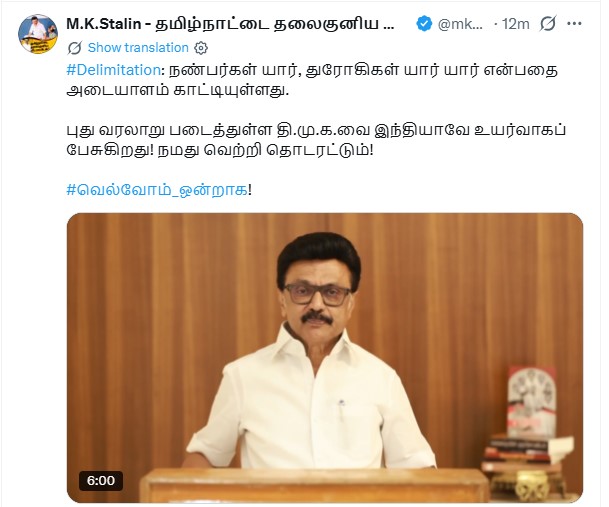The width and height of the screenshot is (609, 507).
Task: Click the translate icon before Show translation
Action: [x=74, y=48]
